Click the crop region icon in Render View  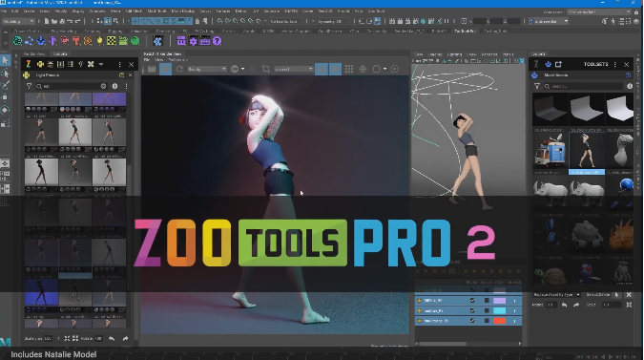(x=266, y=69)
